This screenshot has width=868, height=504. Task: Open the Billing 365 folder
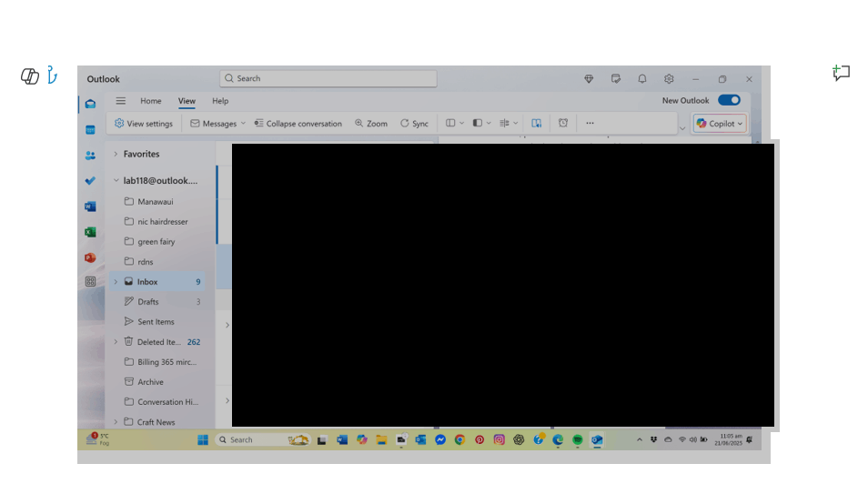tap(157, 362)
